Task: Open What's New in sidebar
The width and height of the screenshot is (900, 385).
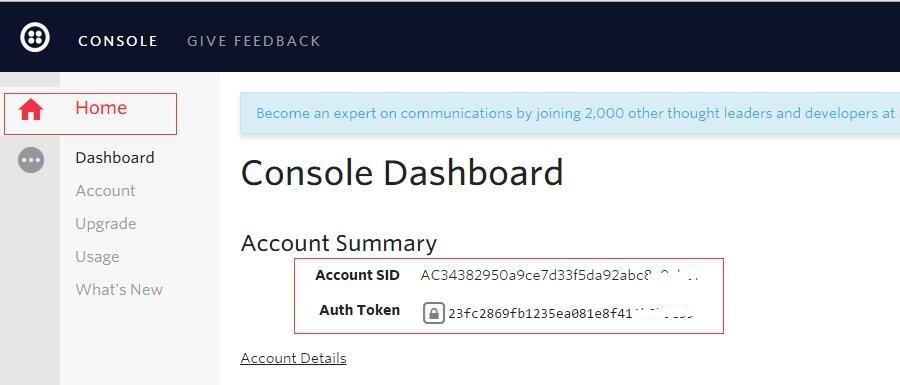Action: [119, 289]
